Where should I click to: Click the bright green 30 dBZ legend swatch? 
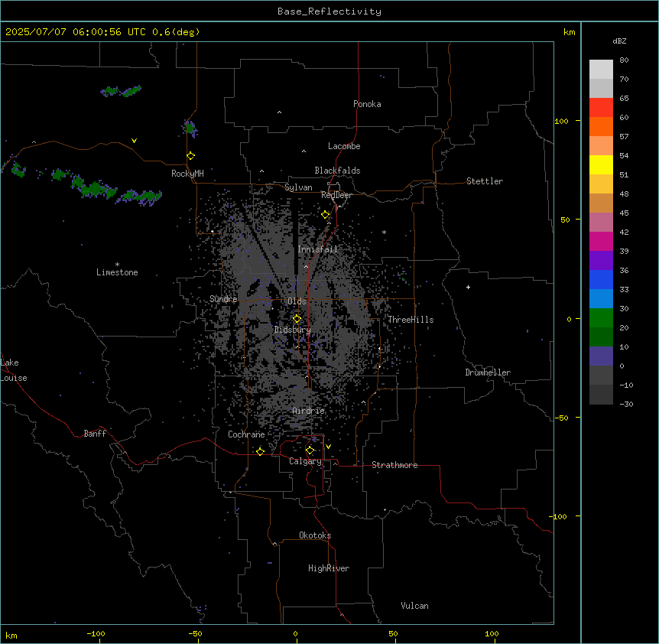tap(601, 318)
